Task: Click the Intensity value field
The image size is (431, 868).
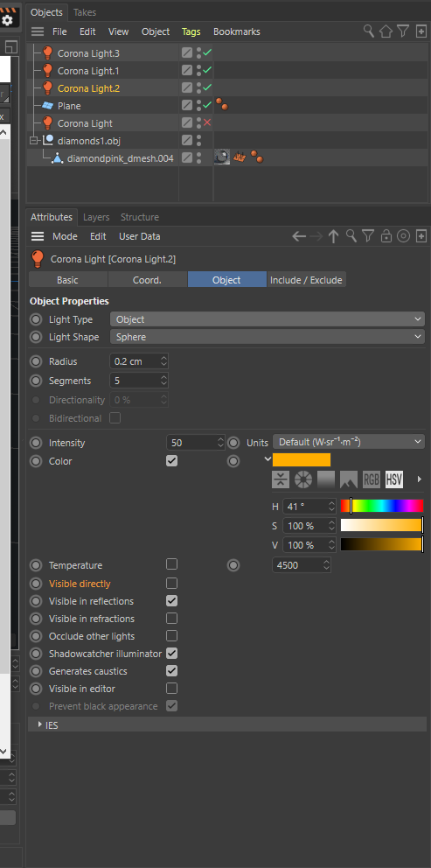Action: point(191,442)
